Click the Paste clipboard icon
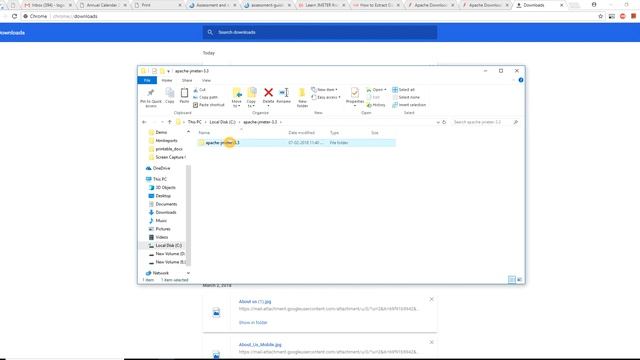Viewport: 640px width, 360px height. pos(184,93)
